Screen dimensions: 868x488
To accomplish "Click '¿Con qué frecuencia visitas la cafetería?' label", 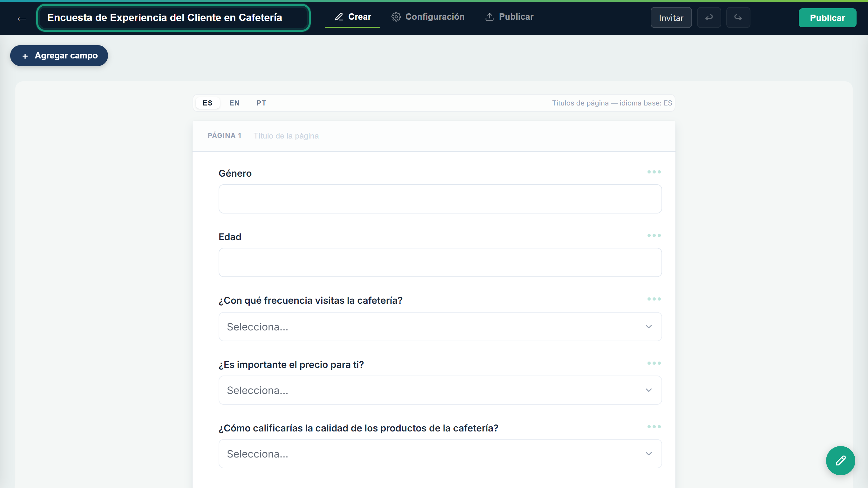I will click(310, 301).
